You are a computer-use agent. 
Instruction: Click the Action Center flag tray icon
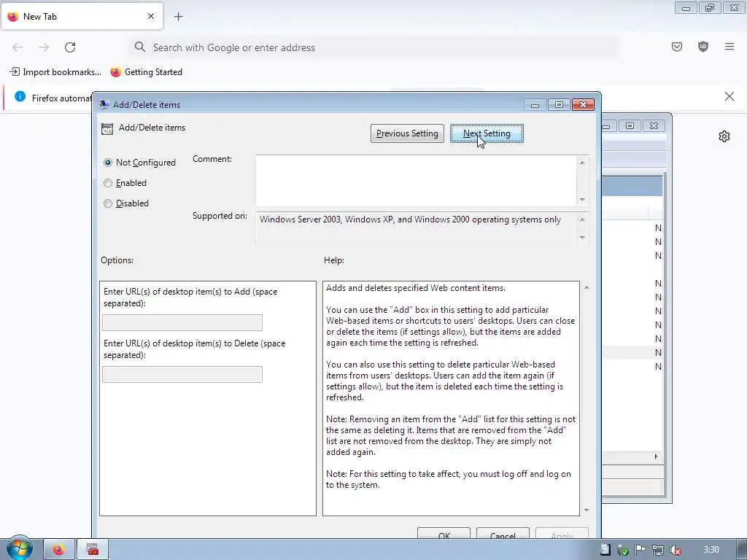coord(640,550)
